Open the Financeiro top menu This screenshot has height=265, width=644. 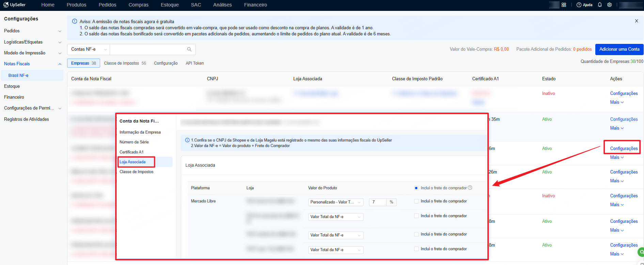pyautogui.click(x=255, y=5)
